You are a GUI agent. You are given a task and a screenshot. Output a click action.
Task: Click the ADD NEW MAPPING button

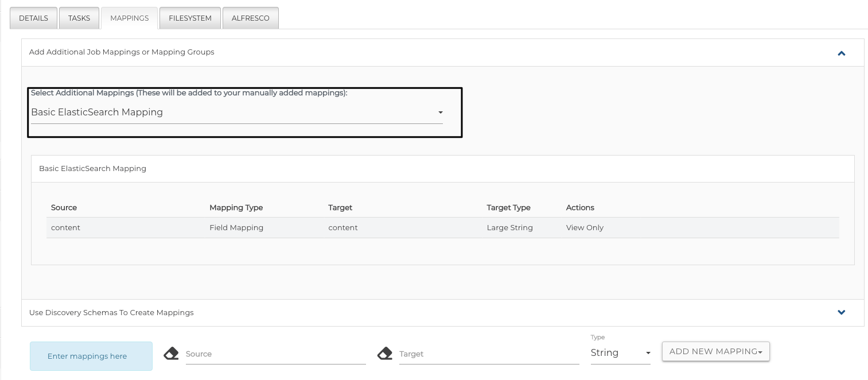(715, 351)
